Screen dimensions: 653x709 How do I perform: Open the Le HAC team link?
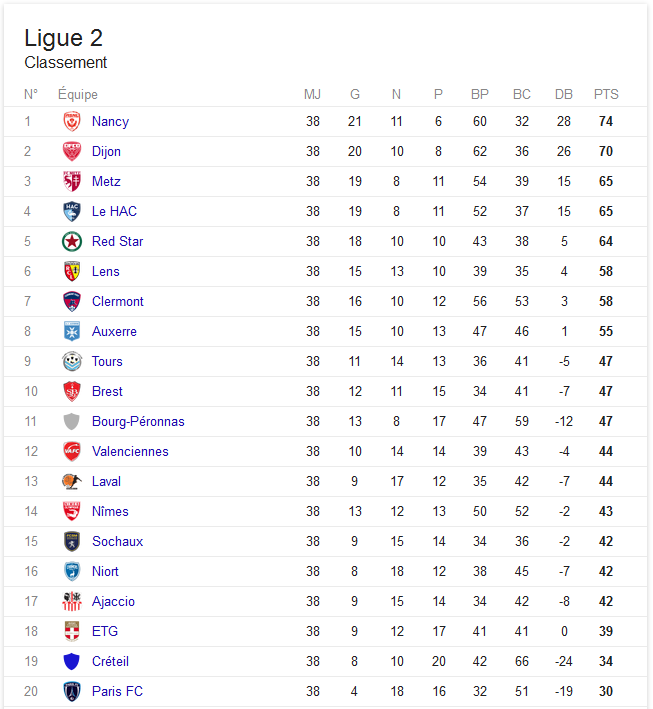[x=114, y=211]
